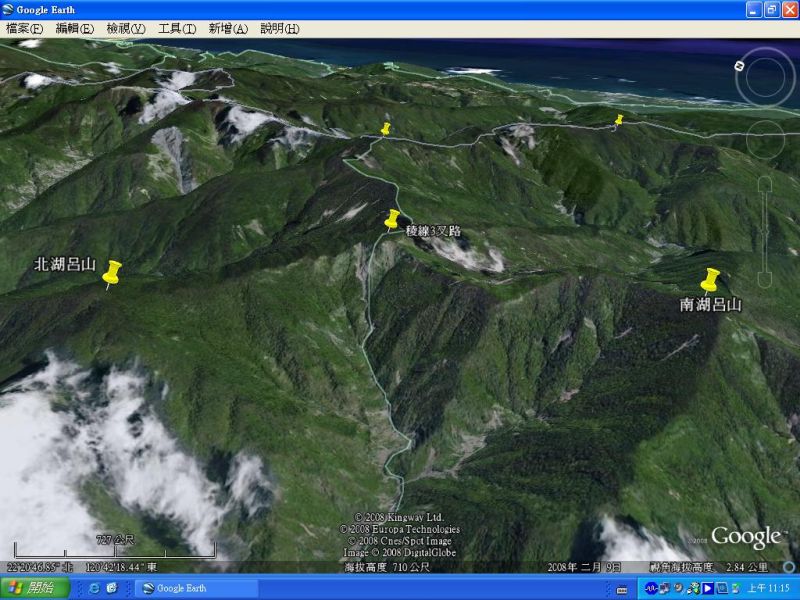Click the 120°42'18.44" 東 longitude readout

pyautogui.click(x=121, y=567)
